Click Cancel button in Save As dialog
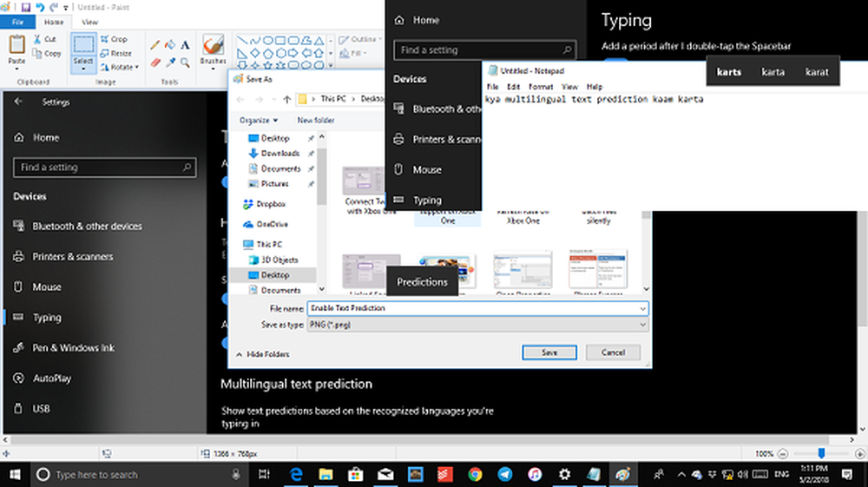The image size is (868, 487). [x=613, y=352]
